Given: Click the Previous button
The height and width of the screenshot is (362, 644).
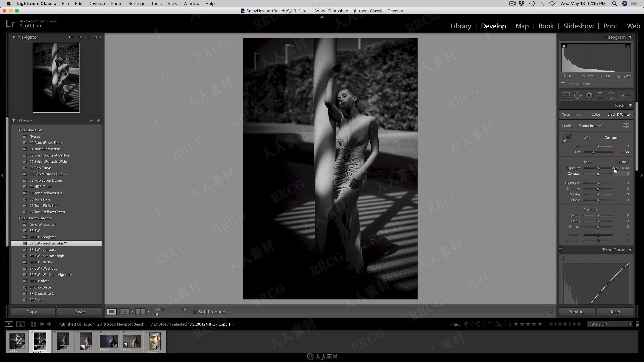Looking at the screenshot, I should [577, 312].
